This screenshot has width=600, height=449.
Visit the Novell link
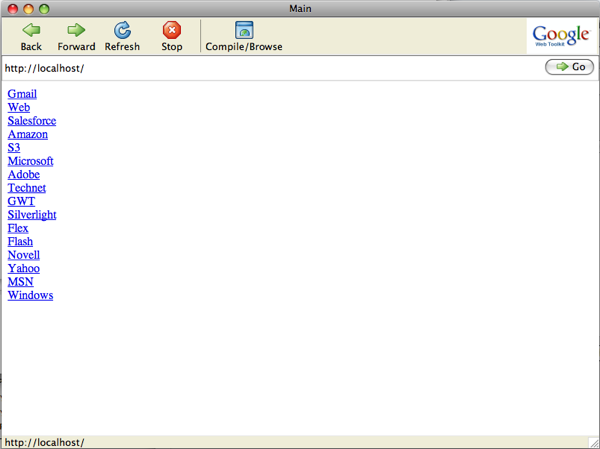pyautogui.click(x=24, y=255)
